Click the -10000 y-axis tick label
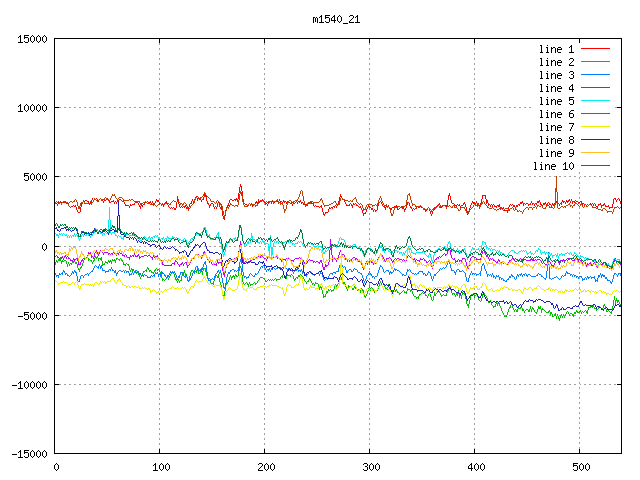 [x=28, y=384]
